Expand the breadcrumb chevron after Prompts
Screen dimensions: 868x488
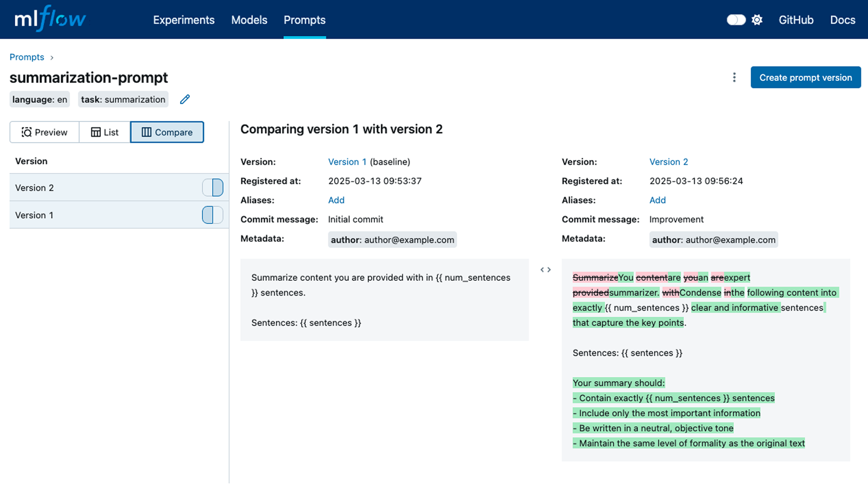tap(52, 57)
